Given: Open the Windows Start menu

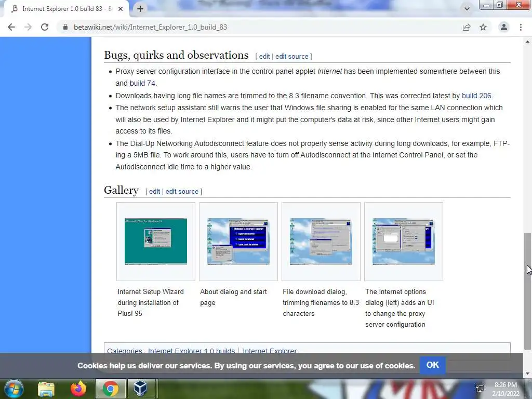Looking at the screenshot, I should click(14, 389).
